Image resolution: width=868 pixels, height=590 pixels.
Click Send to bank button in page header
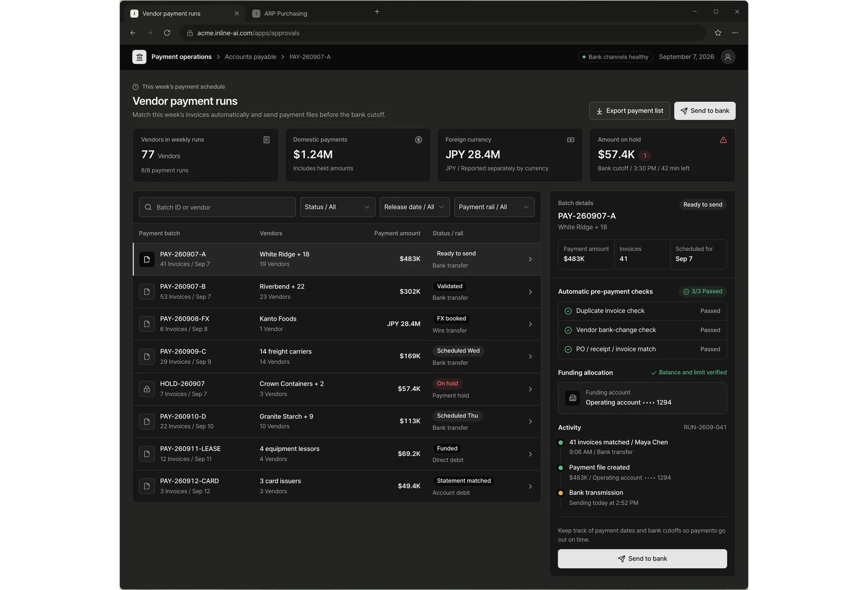pos(705,111)
